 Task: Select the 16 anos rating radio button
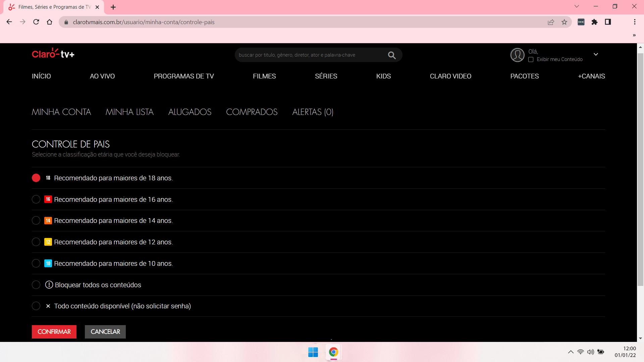[36, 199]
